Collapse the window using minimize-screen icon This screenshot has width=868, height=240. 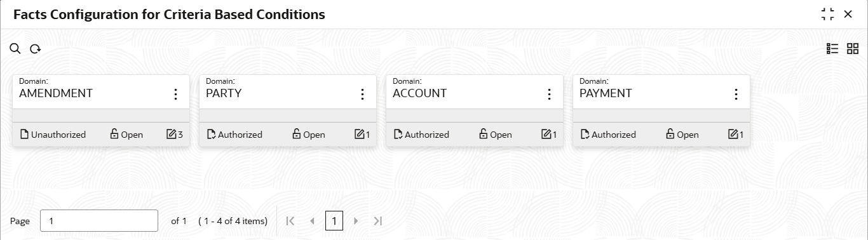pyautogui.click(x=827, y=14)
